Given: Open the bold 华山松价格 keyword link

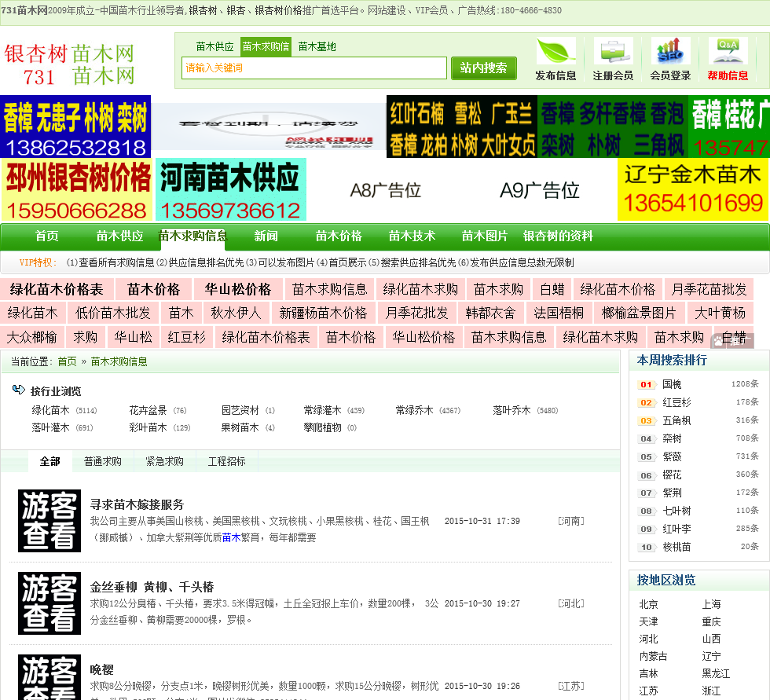Looking at the screenshot, I should point(238,289).
